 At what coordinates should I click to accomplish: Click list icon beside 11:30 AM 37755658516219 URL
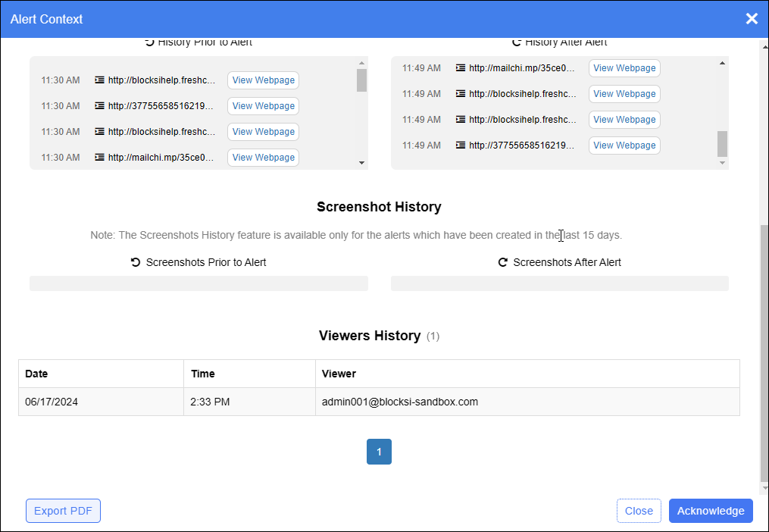99,105
